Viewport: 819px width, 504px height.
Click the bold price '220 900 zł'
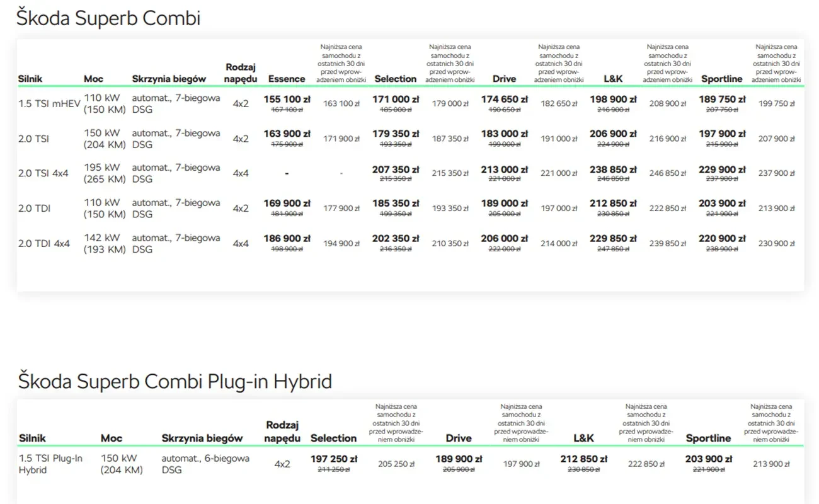[x=723, y=239]
